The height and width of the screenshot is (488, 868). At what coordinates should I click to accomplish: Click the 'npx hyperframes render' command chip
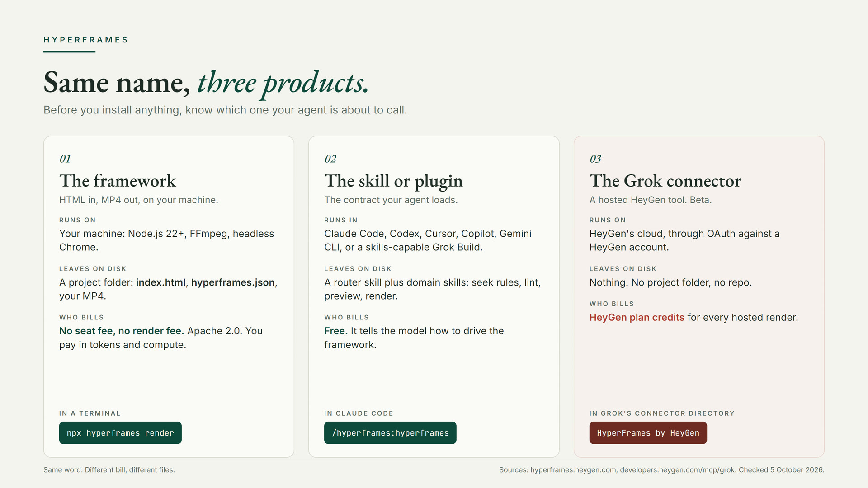(x=120, y=433)
